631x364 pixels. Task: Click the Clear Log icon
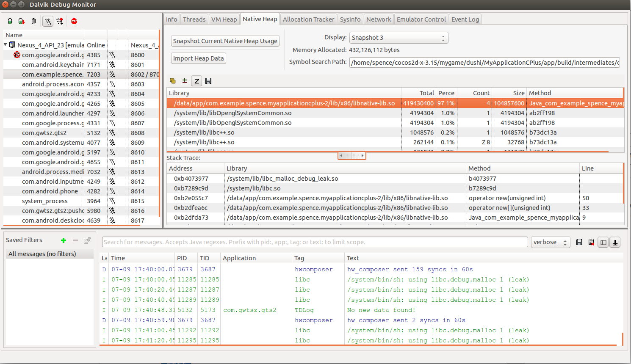pyautogui.click(x=591, y=242)
